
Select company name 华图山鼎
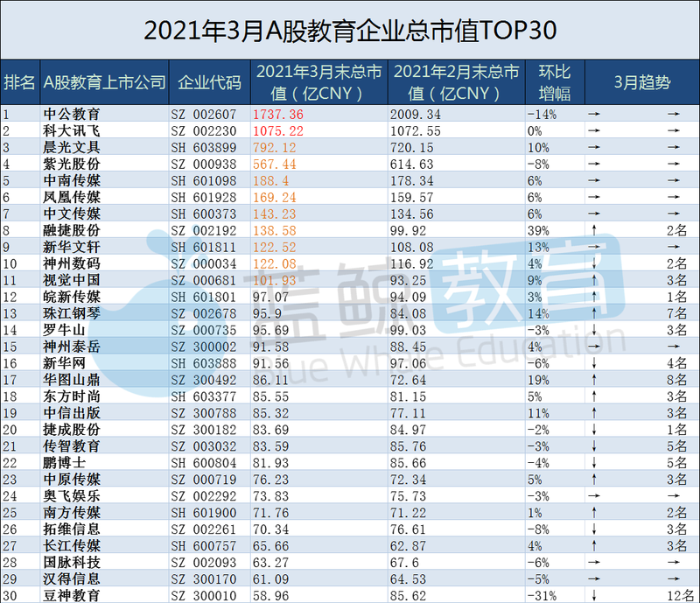click(72, 380)
